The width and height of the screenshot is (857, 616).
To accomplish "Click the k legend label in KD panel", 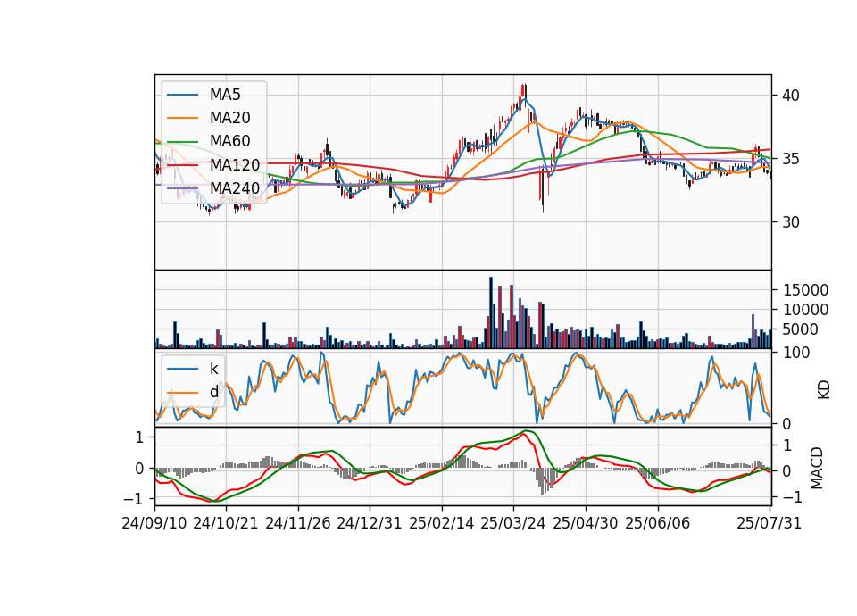I will pos(213,369).
